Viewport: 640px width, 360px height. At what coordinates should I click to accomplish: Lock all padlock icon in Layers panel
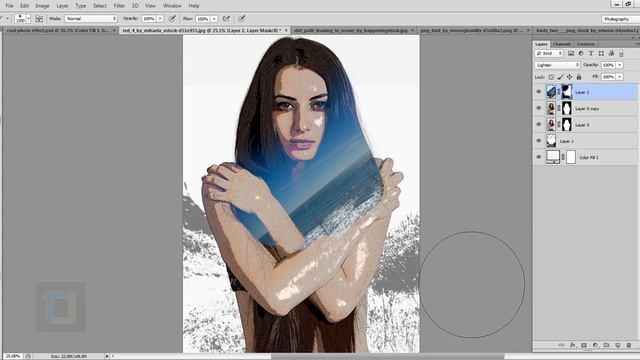579,77
